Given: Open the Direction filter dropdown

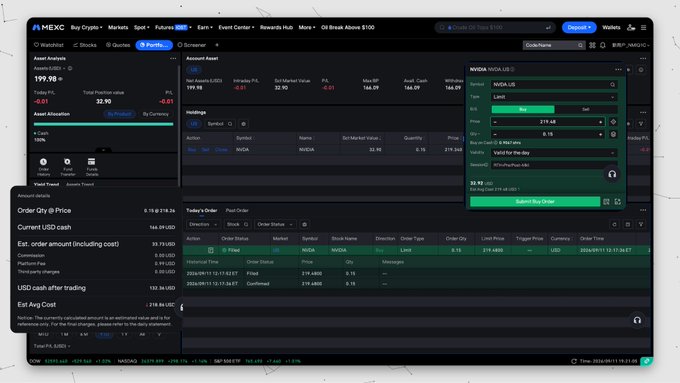Looking at the screenshot, I should 203,225.
